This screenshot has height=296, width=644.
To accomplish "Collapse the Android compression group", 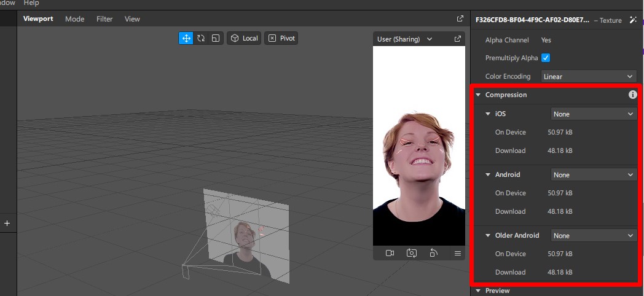I will click(x=488, y=175).
